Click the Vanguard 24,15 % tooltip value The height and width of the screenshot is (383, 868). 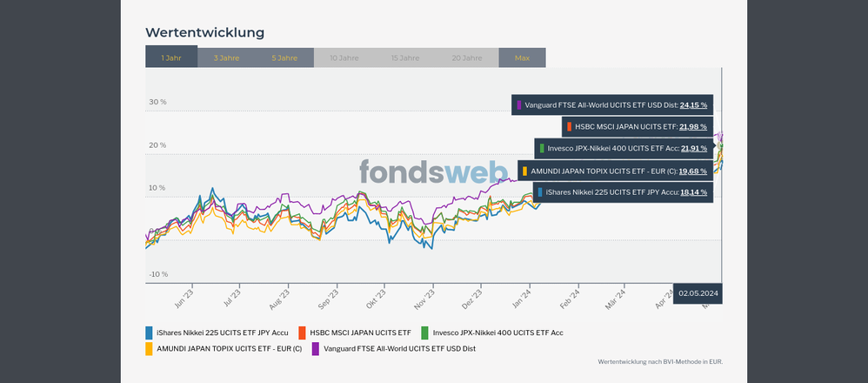point(693,104)
